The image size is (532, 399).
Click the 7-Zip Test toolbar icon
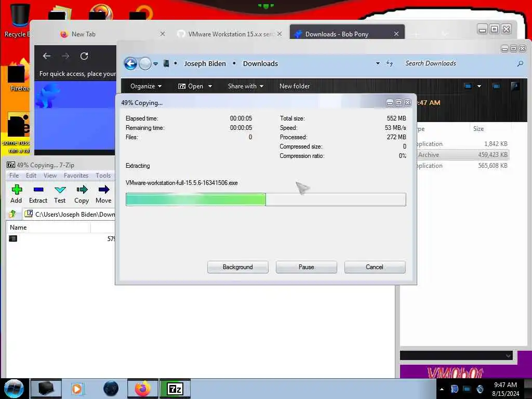coord(60,194)
